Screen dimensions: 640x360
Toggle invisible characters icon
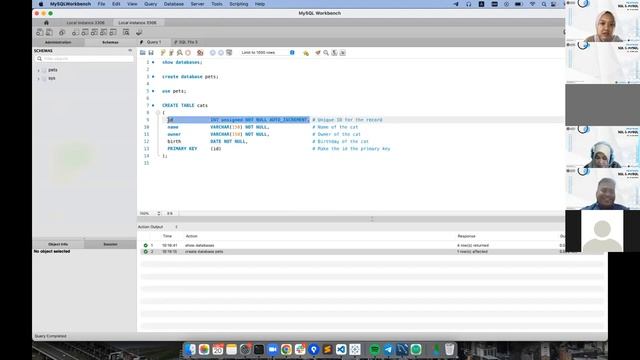point(334,53)
